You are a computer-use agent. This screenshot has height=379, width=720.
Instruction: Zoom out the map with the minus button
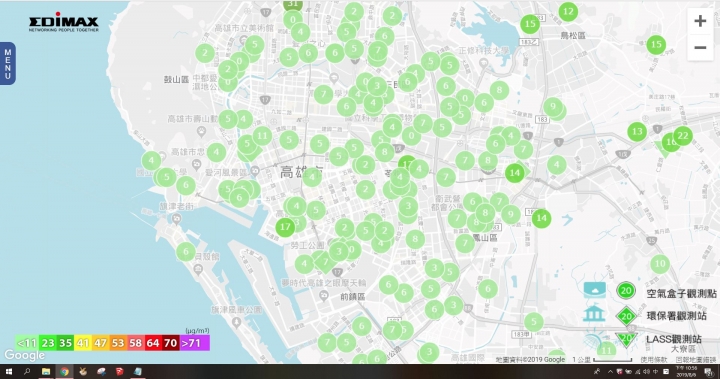click(x=700, y=47)
